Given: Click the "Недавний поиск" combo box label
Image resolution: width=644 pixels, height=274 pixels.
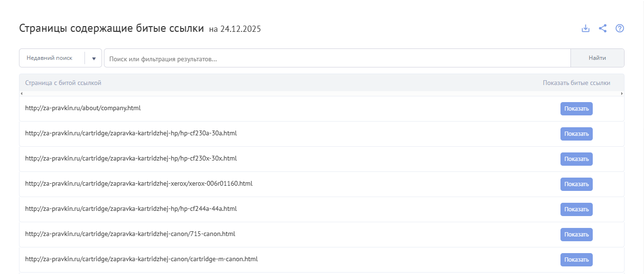Looking at the screenshot, I should coord(49,58).
